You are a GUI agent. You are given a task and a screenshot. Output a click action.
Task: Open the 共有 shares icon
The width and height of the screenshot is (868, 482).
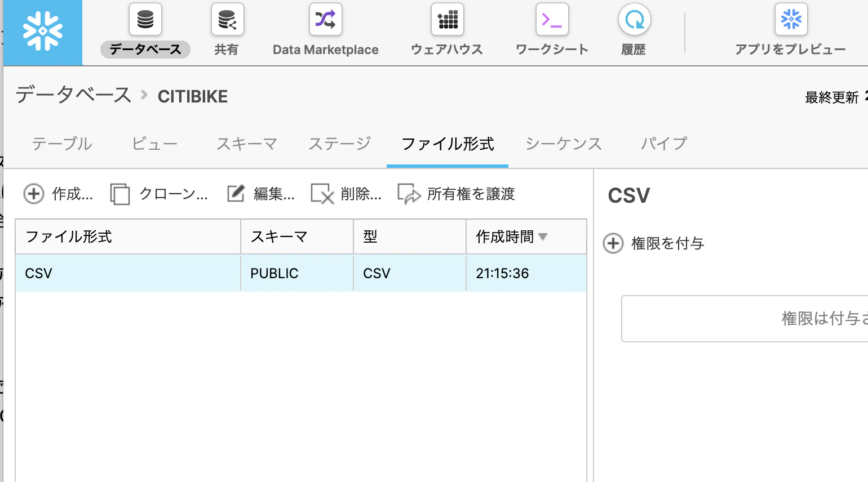coord(227,19)
